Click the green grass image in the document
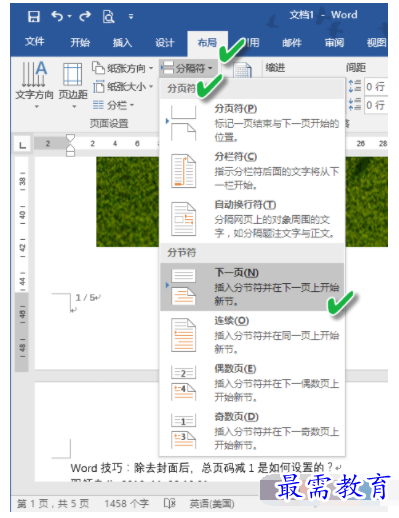The width and height of the screenshot is (399, 518). 128,202
